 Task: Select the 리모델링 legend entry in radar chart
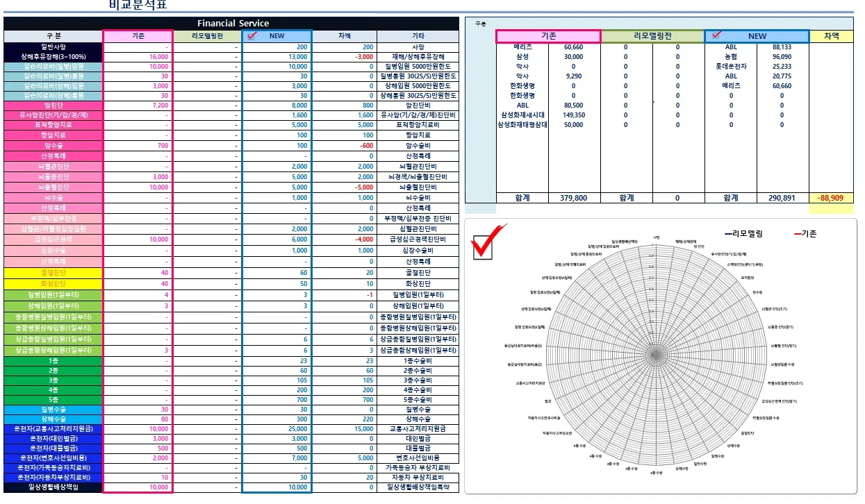click(x=746, y=234)
